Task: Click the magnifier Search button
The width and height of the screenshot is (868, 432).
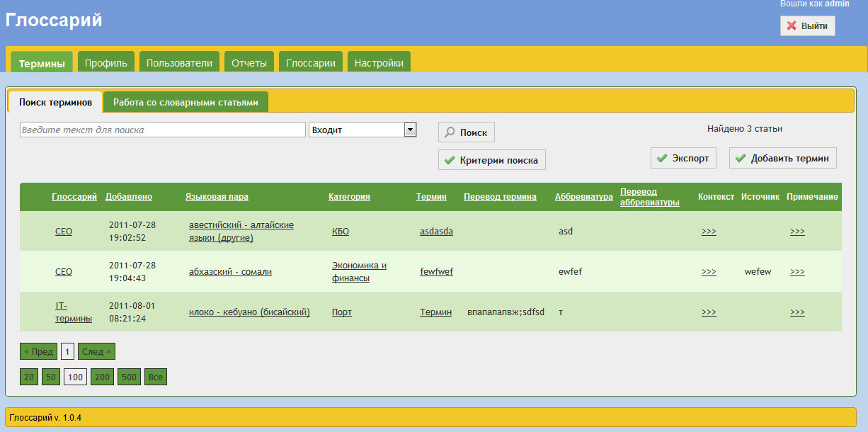Action: pos(466,132)
